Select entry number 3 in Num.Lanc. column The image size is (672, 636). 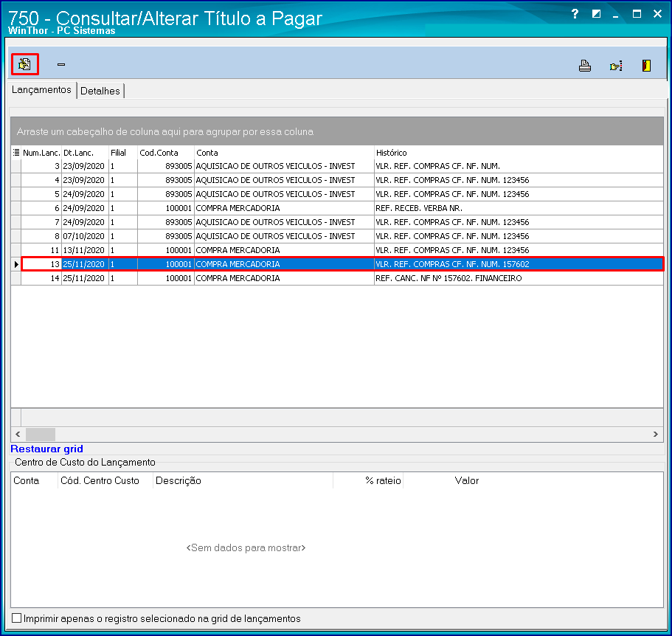pyautogui.click(x=41, y=166)
